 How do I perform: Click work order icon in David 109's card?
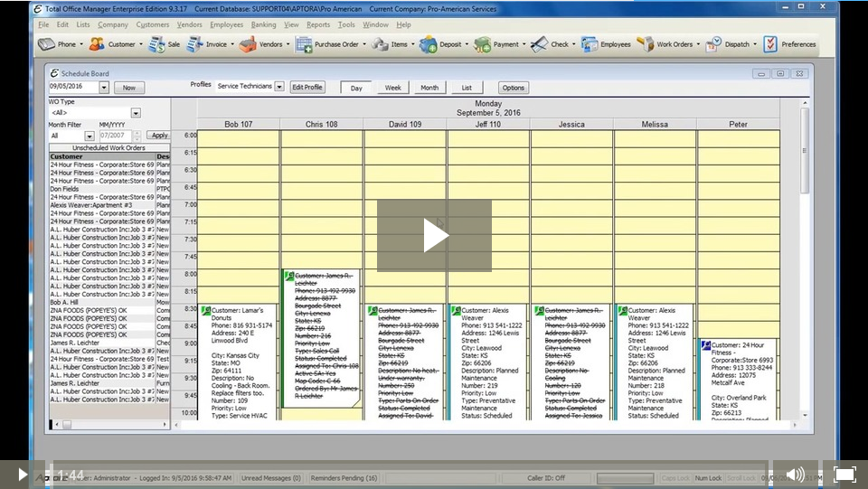[373, 311]
